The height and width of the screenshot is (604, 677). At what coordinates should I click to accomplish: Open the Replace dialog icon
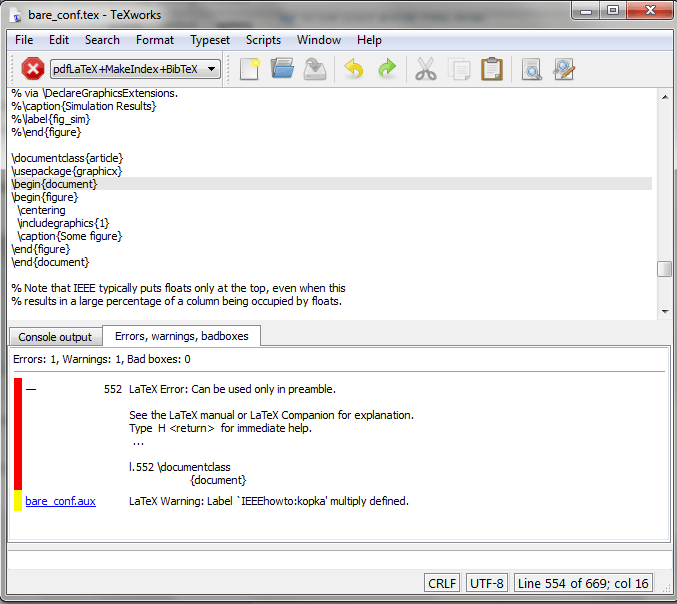pyautogui.click(x=564, y=69)
